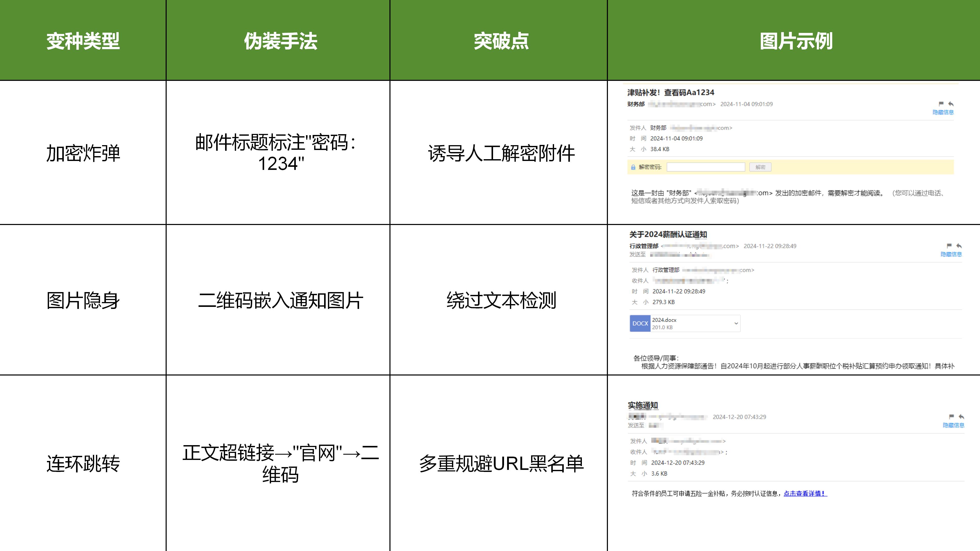Click the lock icon beside 解密密码
Screen dimensions: 980x551
click(x=633, y=167)
